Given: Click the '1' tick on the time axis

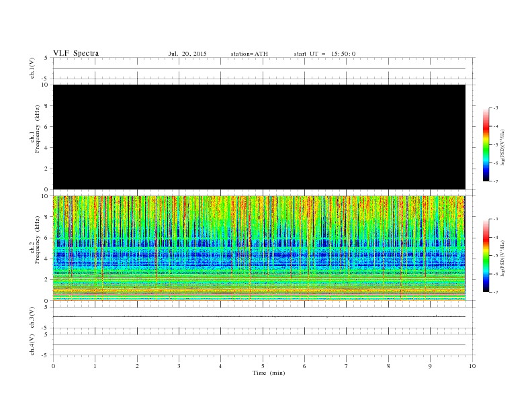Looking at the screenshot, I should 95,366.
